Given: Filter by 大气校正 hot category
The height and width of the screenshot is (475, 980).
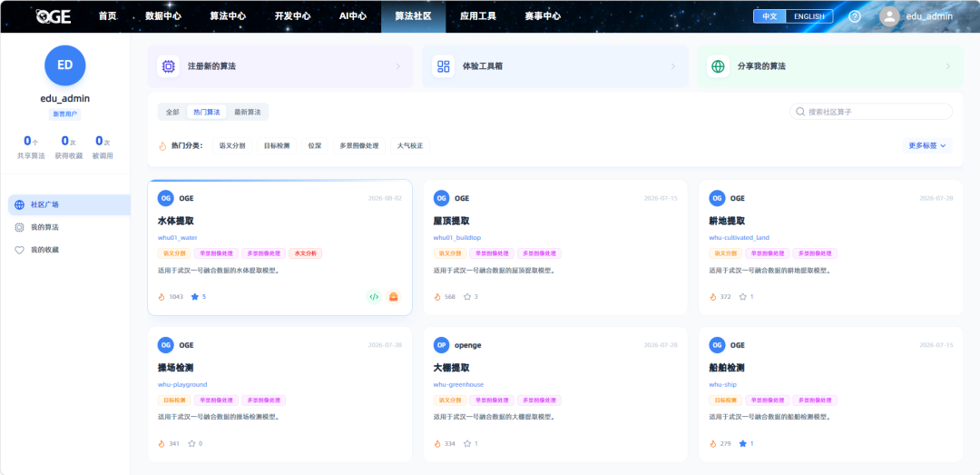Looking at the screenshot, I should 410,146.
